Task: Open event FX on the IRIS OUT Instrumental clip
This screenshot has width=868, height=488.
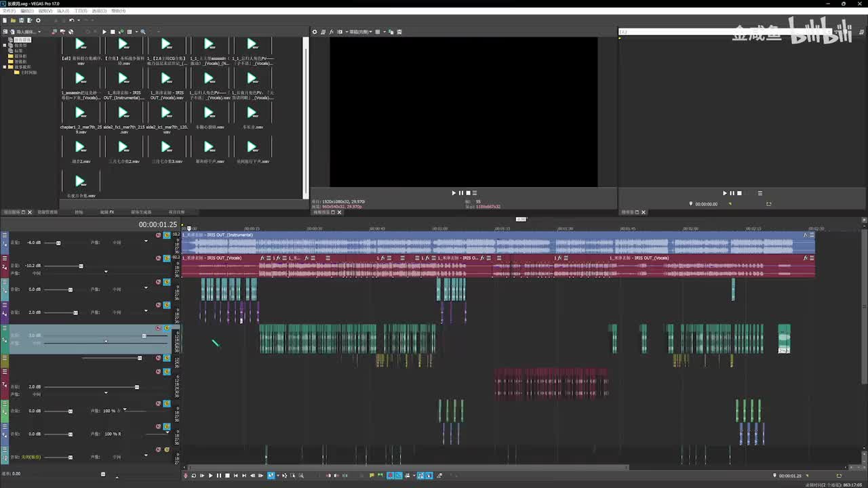Action: pyautogui.click(x=806, y=235)
